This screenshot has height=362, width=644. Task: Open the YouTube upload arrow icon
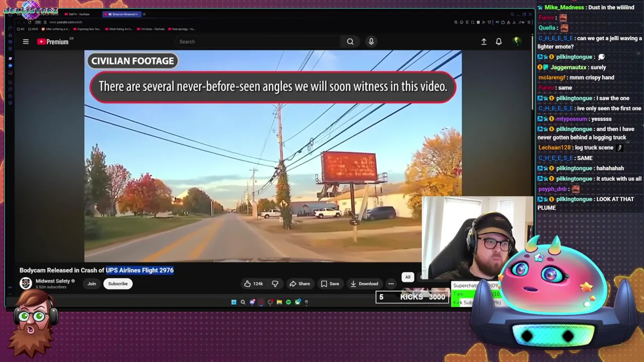point(484,42)
